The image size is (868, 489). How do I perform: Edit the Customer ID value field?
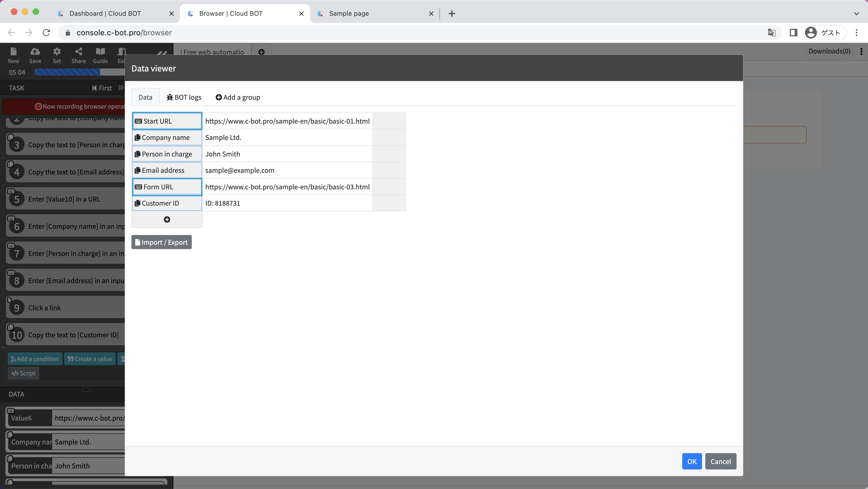pyautogui.click(x=287, y=203)
